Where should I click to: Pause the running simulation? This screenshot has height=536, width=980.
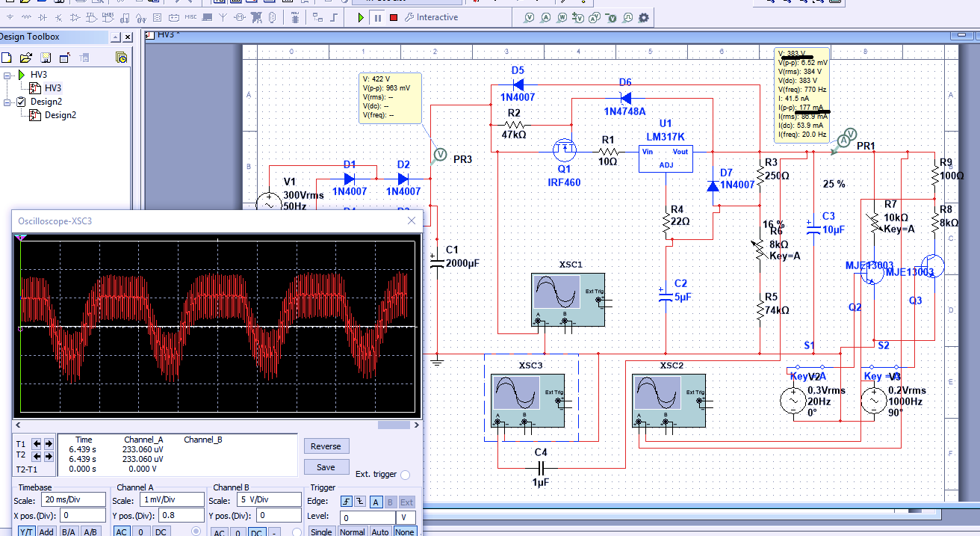point(377,17)
